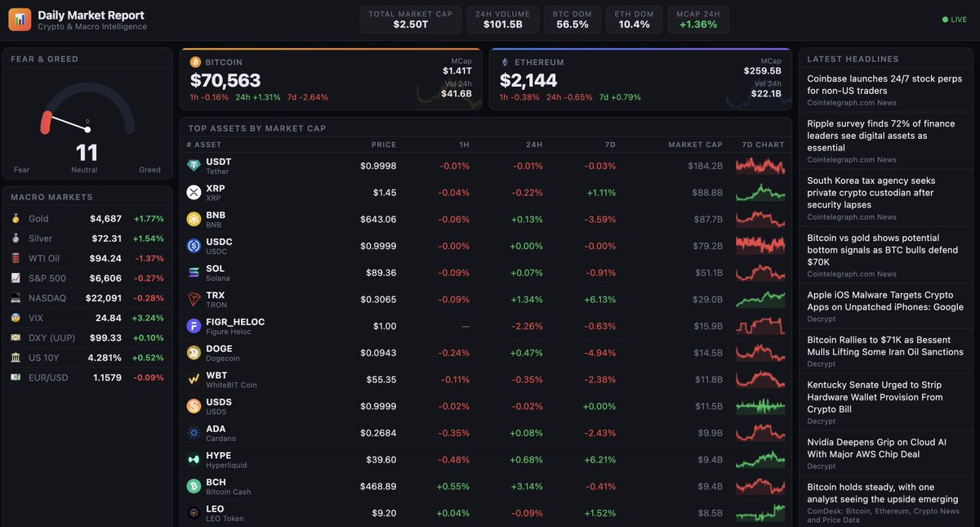Click the USDS coin icon
This screenshot has width=980, height=527.
tap(194, 406)
